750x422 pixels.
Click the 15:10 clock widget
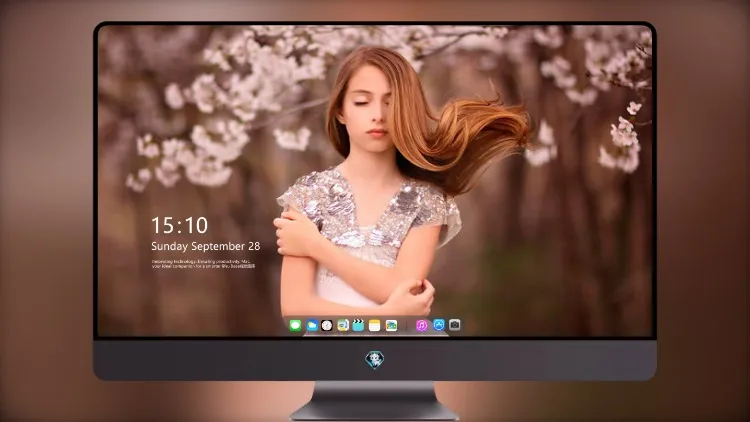click(x=179, y=225)
